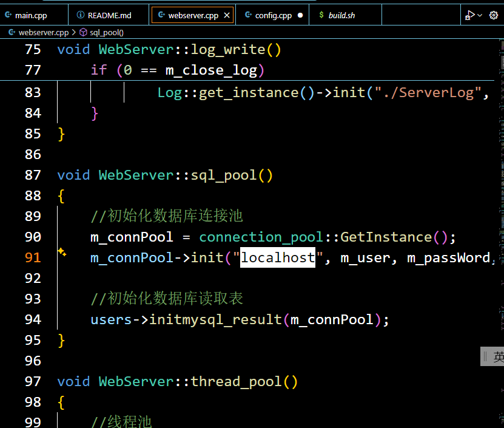Click line number 97

coord(33,382)
